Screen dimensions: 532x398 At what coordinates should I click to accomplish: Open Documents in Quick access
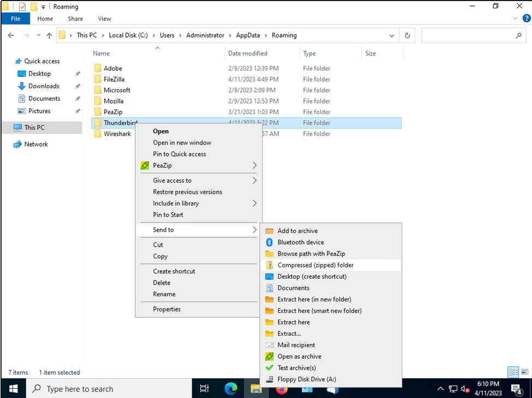point(44,99)
